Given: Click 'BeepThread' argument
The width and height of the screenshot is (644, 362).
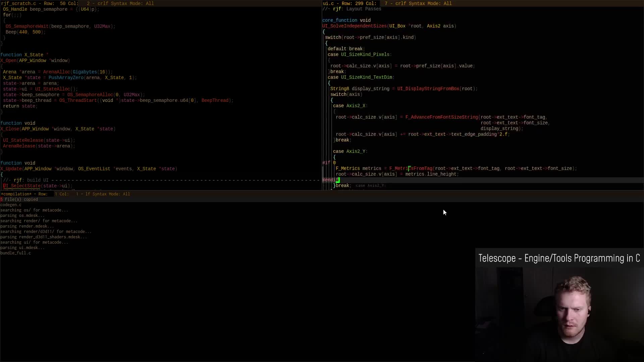Looking at the screenshot, I should tap(215, 100).
